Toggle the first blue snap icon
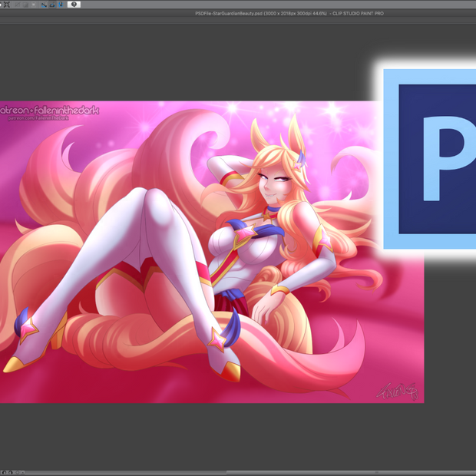 pyautogui.click(x=44, y=5)
